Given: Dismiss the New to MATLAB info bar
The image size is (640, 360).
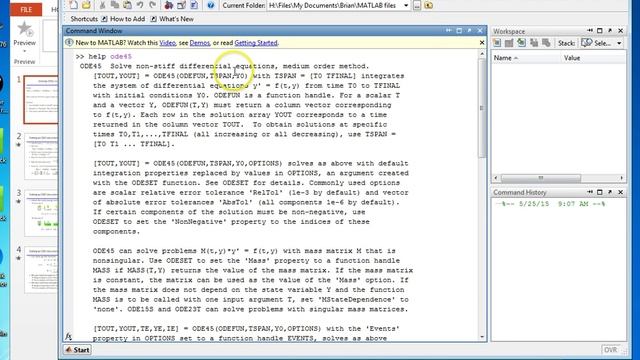Looking at the screenshot, I should pyautogui.click(x=482, y=42).
